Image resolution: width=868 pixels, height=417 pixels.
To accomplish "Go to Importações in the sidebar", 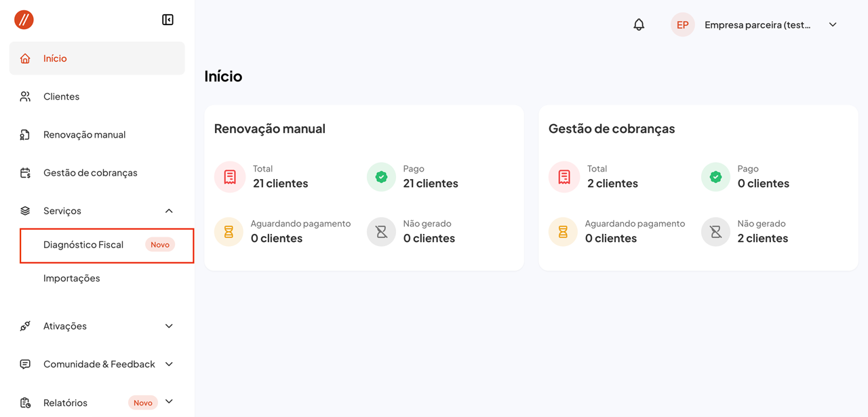I will pyautogui.click(x=71, y=278).
